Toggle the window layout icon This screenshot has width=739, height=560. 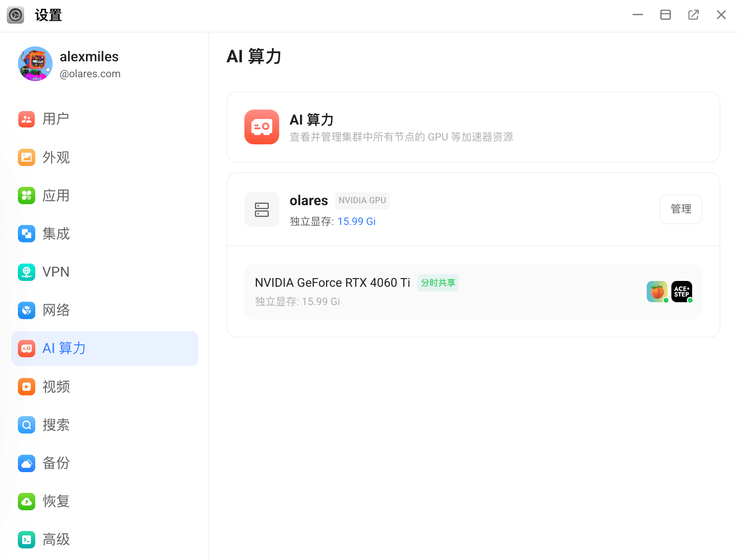pos(666,15)
